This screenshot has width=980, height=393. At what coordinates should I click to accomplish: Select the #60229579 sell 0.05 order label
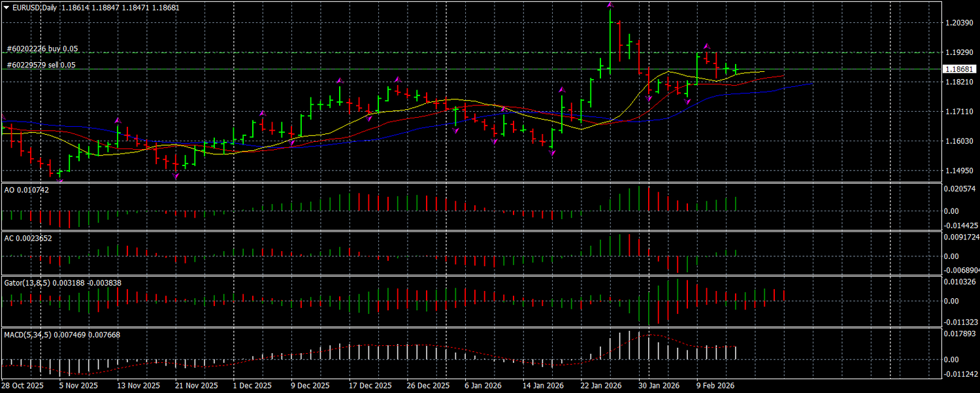click(41, 65)
